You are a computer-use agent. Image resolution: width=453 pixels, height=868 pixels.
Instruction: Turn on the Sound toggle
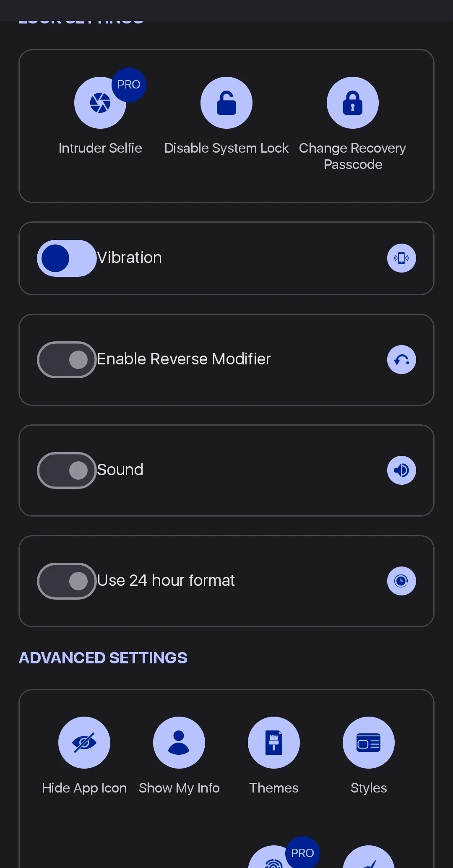67,470
